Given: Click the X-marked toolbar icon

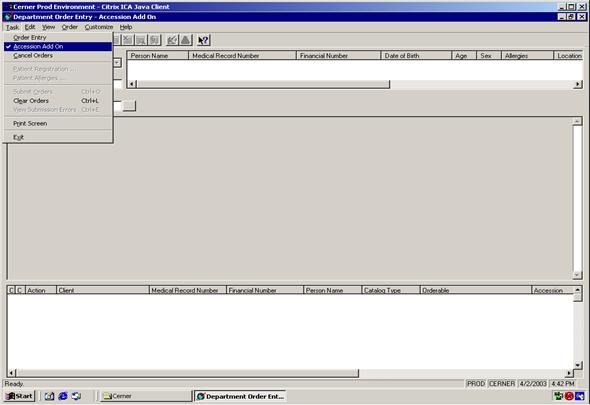Looking at the screenshot, I should click(128, 40).
